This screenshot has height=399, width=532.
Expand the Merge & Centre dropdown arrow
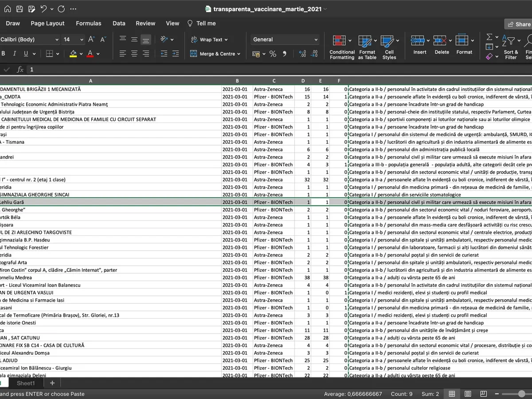pos(239,54)
